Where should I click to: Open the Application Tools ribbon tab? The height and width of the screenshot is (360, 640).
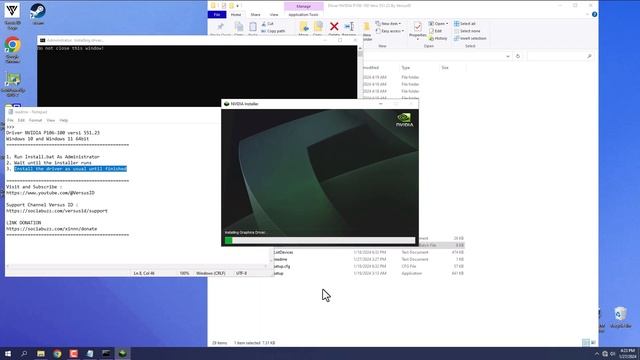[303, 15]
